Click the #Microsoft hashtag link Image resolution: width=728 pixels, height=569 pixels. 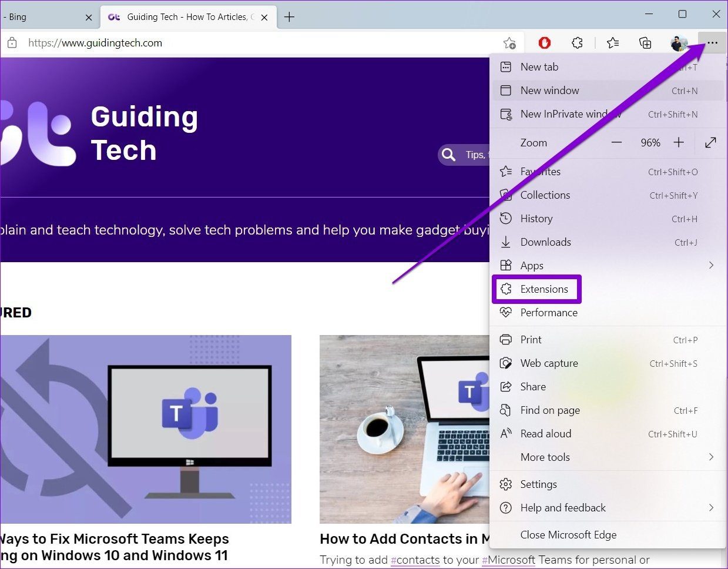click(509, 560)
